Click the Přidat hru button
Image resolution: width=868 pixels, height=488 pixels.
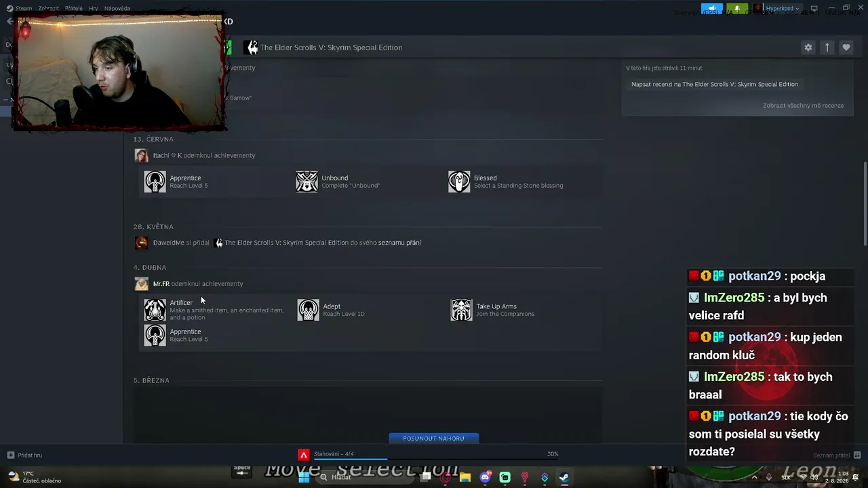coord(24,455)
